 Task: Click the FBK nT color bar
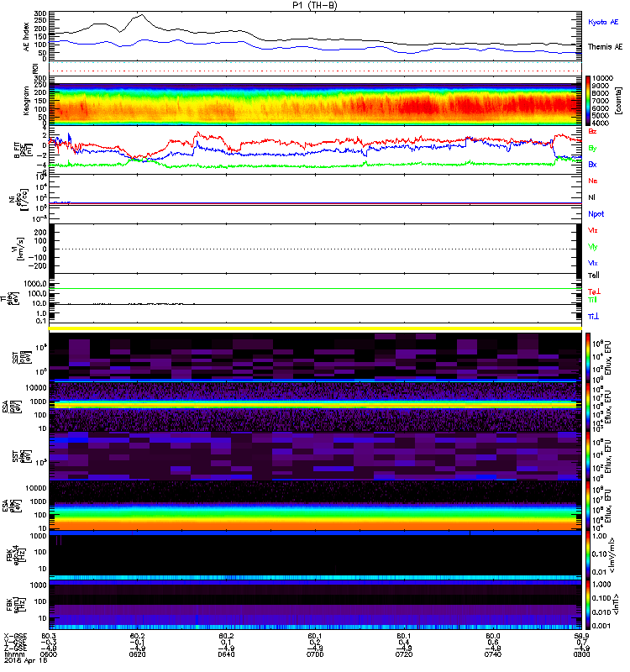point(588,605)
